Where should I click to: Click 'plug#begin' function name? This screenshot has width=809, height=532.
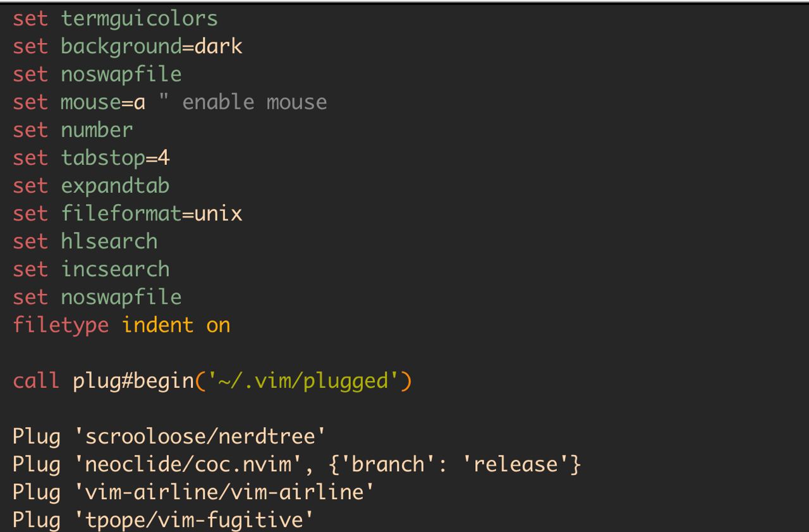pos(133,381)
